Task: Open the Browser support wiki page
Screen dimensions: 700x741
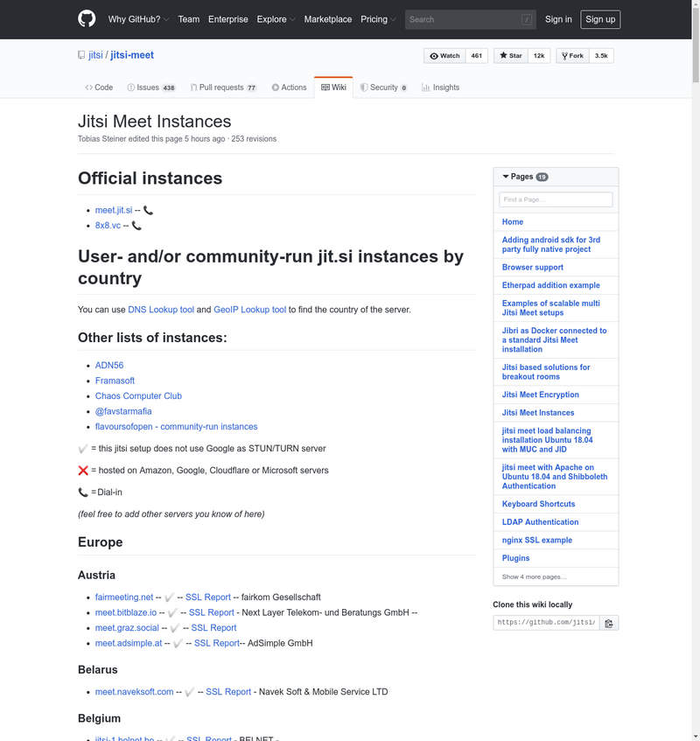Action: tap(533, 268)
